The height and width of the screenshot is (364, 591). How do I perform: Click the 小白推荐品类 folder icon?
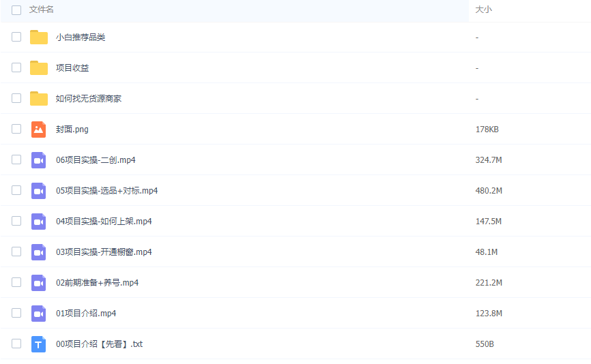(39, 37)
